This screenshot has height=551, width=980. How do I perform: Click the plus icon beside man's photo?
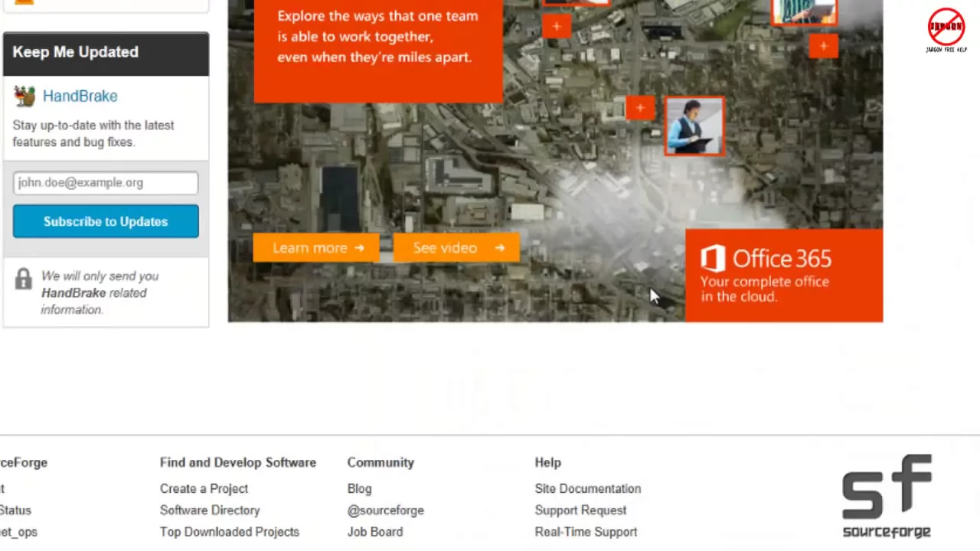coord(640,108)
